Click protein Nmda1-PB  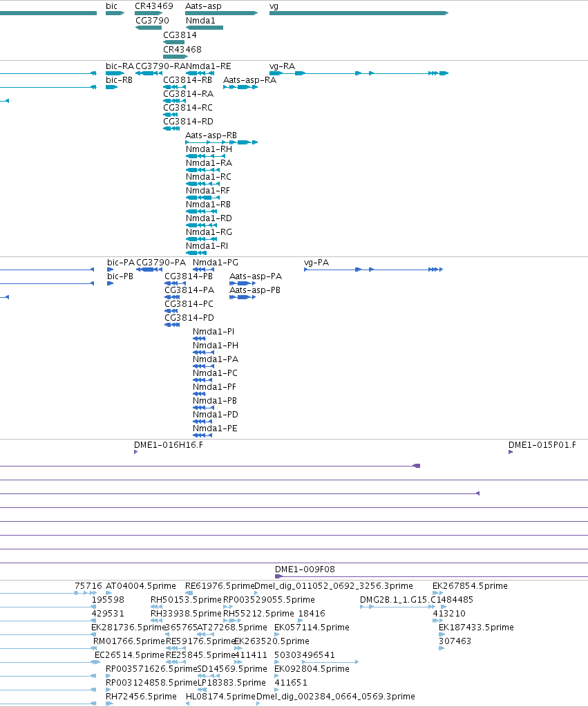coord(203,408)
